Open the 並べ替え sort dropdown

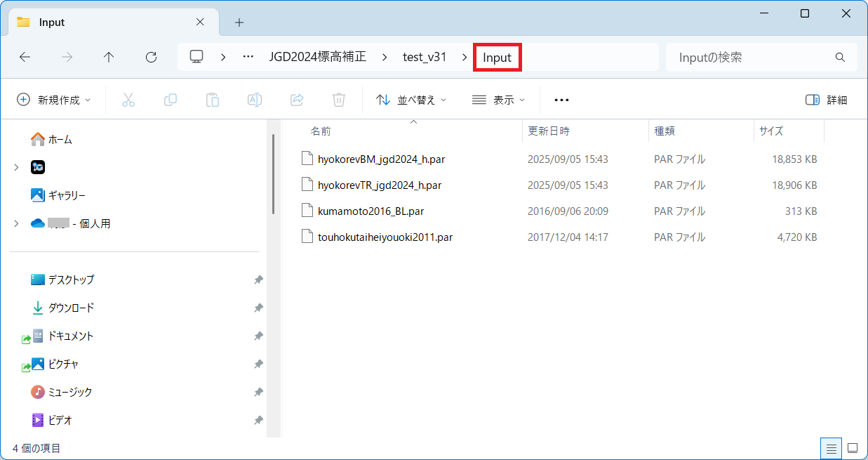tap(411, 100)
